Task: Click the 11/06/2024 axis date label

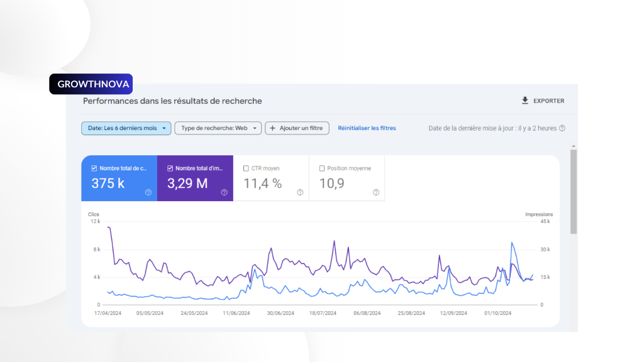Action: 236,313
